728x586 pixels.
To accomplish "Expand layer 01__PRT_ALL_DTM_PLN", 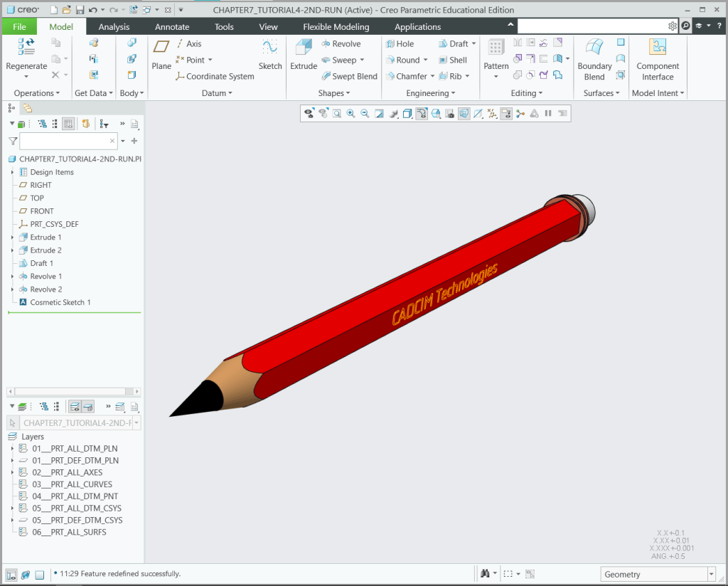I will [13, 449].
